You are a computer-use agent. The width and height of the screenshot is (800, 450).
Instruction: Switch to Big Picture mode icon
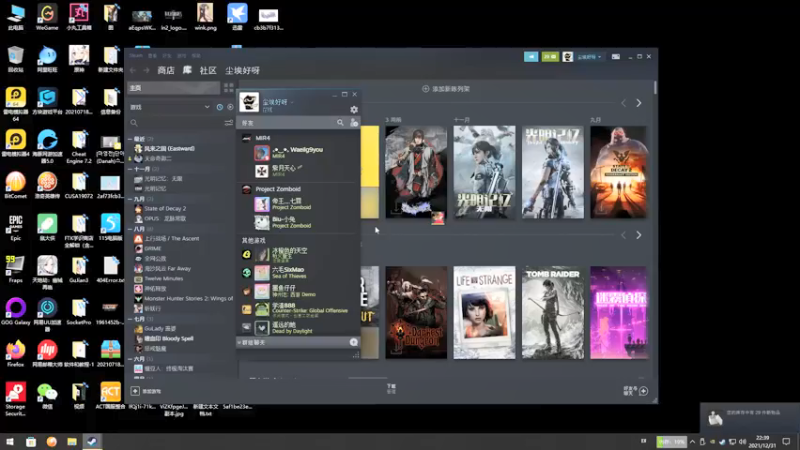tap(616, 57)
